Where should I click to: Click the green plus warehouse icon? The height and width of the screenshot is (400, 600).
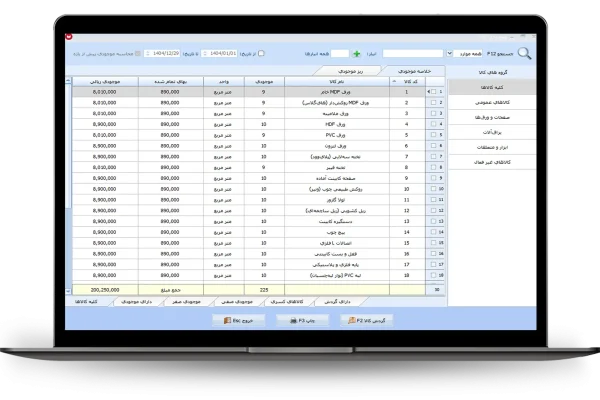pos(357,54)
